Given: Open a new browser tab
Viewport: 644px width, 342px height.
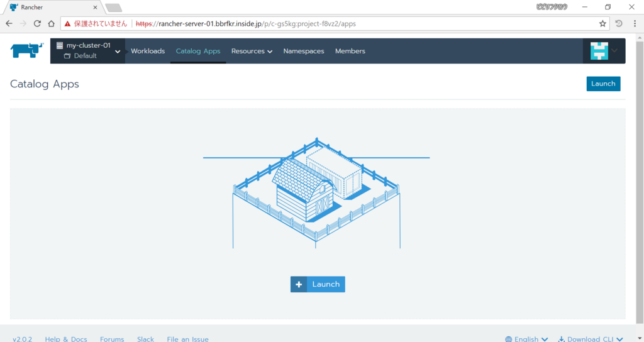Looking at the screenshot, I should pos(113,8).
